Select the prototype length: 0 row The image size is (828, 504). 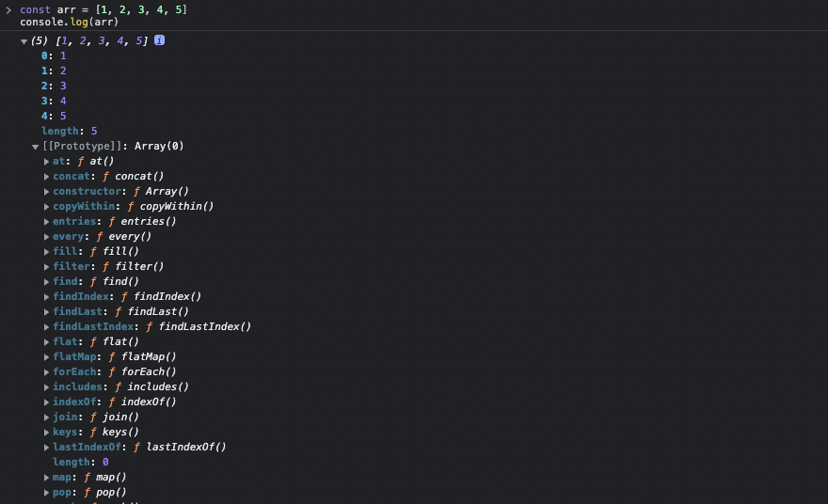coord(80,462)
